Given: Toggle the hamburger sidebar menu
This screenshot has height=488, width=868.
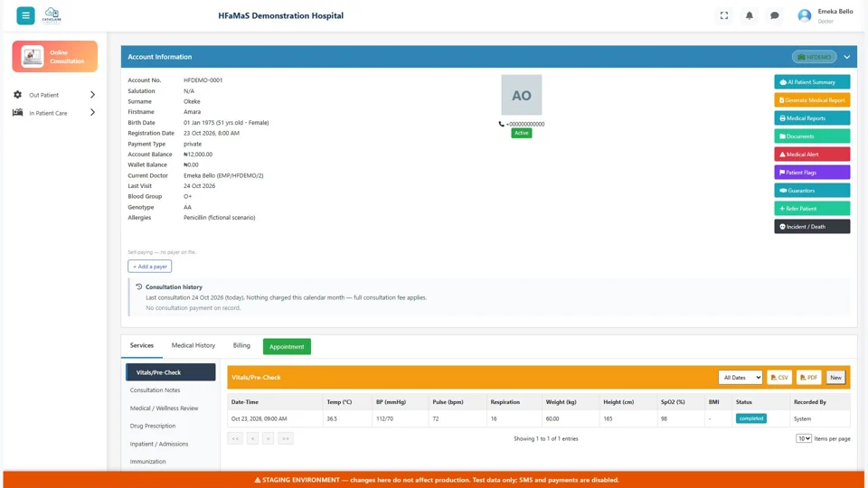Looking at the screenshot, I should [25, 15].
